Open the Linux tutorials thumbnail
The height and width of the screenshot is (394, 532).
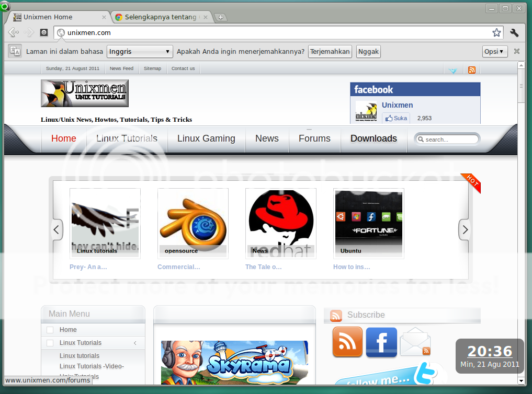[x=105, y=224]
